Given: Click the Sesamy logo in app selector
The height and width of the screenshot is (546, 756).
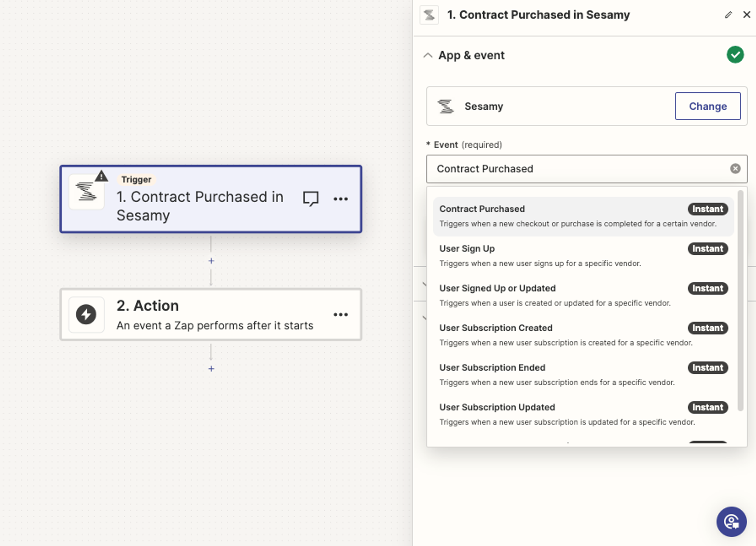Looking at the screenshot, I should (x=446, y=106).
